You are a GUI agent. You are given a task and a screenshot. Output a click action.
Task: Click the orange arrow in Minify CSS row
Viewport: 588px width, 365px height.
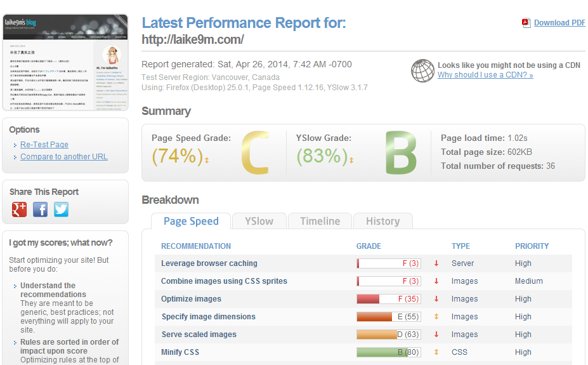point(436,352)
